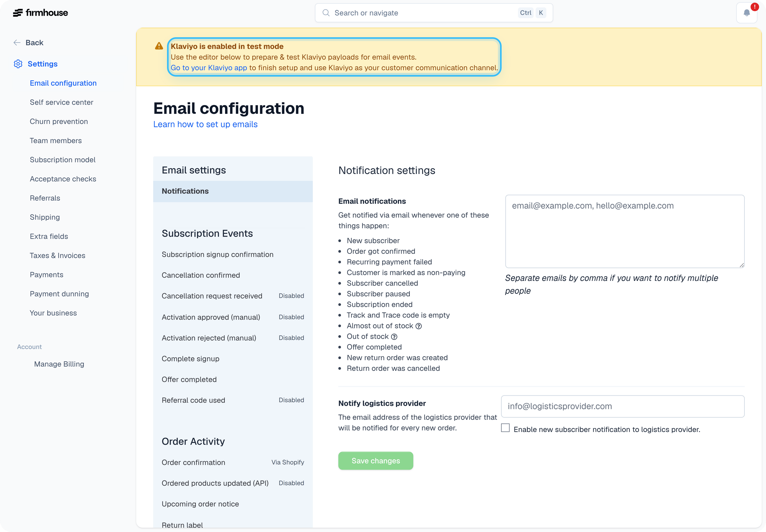Click the email notifications textarea

point(625,231)
